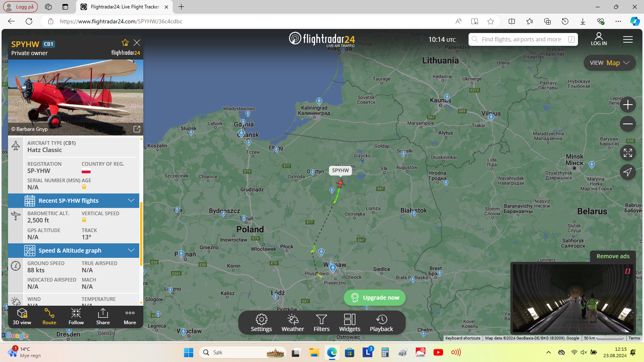Open map Settings in bottom toolbar

click(261, 323)
